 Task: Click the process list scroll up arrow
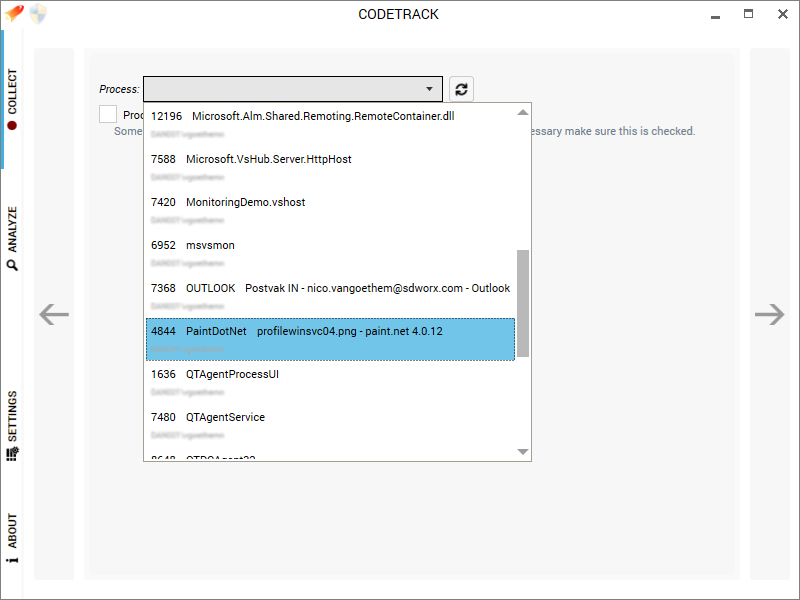(x=522, y=112)
